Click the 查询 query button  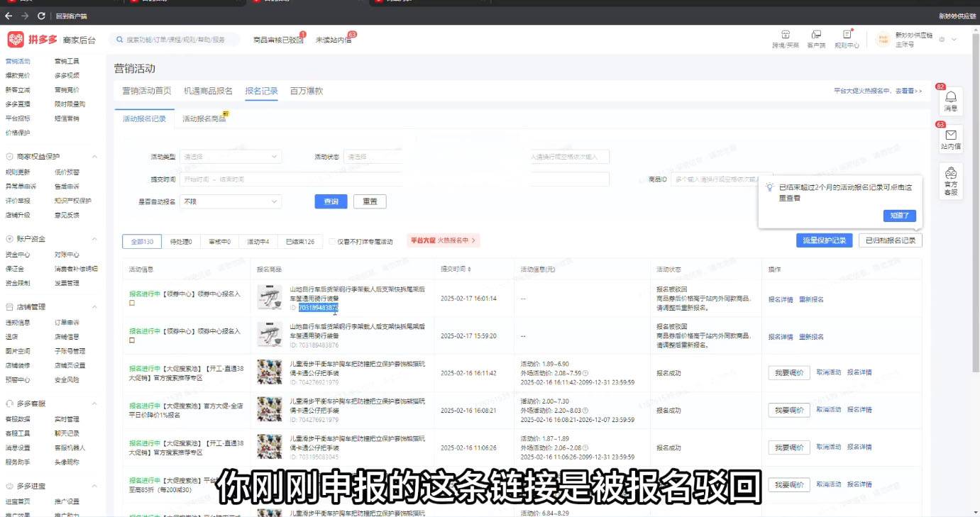coord(331,201)
